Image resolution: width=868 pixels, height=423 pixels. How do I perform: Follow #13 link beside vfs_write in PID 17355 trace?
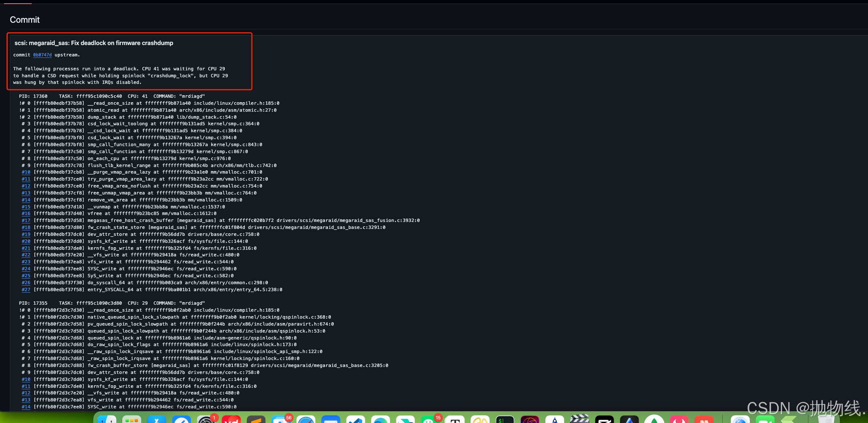26,400
